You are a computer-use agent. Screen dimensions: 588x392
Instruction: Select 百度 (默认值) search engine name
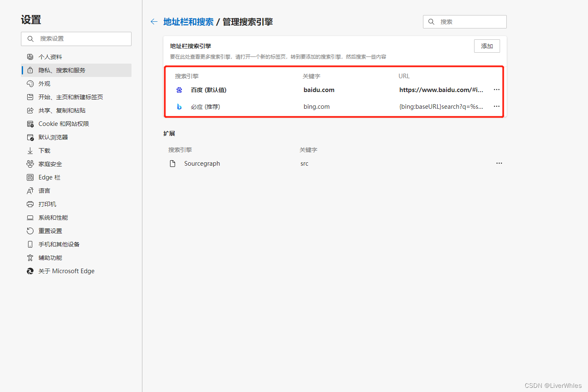click(209, 90)
